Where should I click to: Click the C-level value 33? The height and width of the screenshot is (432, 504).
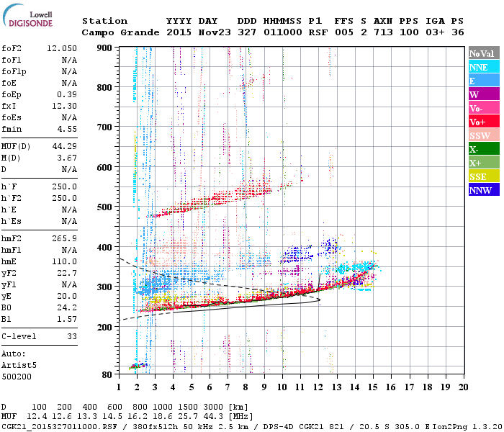point(72,336)
